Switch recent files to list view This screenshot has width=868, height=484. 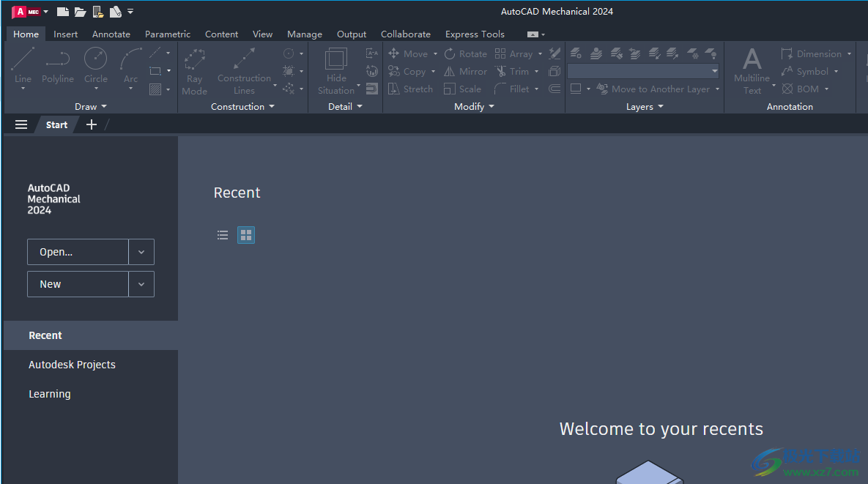(223, 234)
